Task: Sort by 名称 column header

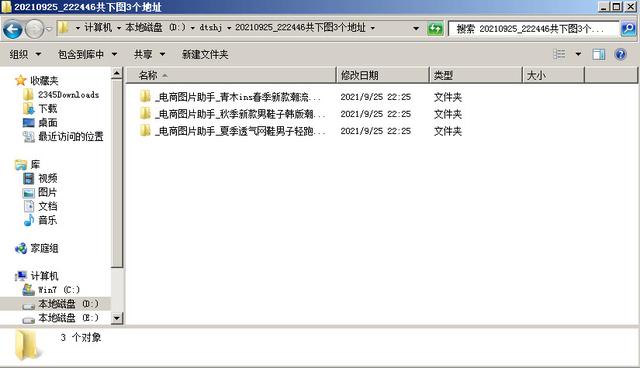Action: (231, 75)
